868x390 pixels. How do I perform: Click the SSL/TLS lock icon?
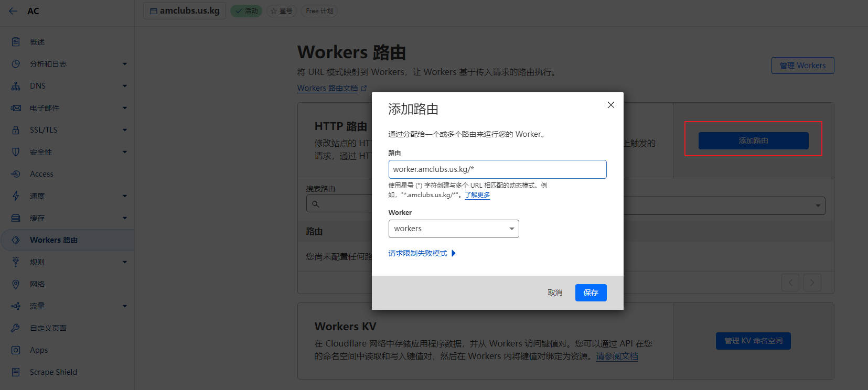point(16,130)
